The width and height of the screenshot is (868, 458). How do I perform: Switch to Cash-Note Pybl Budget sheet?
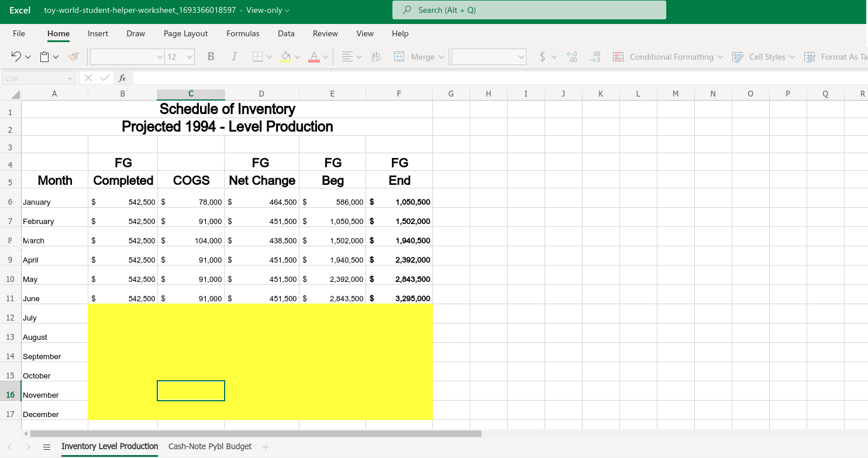click(210, 446)
